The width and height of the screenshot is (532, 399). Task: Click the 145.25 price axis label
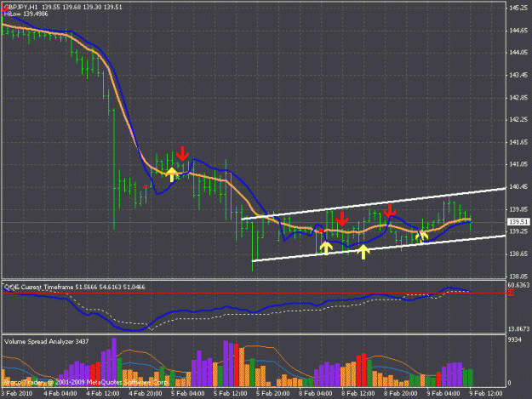518,8
